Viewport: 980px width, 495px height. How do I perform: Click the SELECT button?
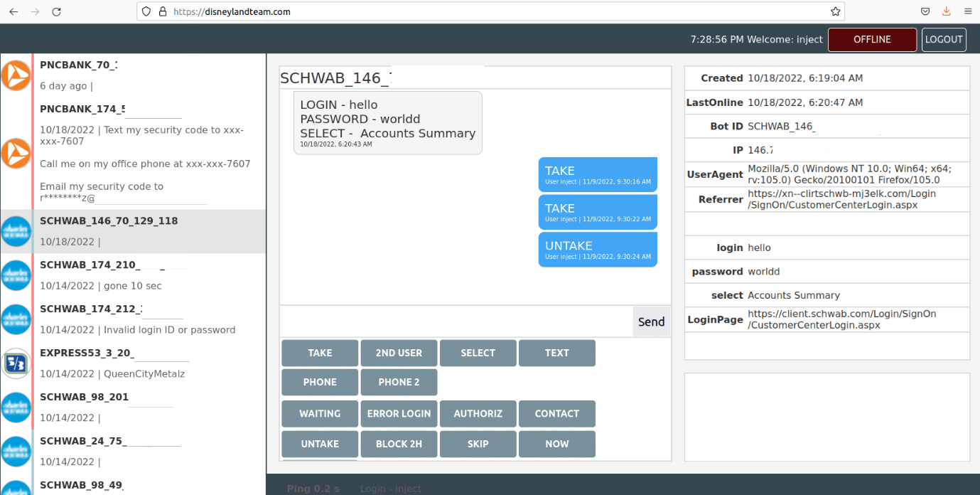478,353
